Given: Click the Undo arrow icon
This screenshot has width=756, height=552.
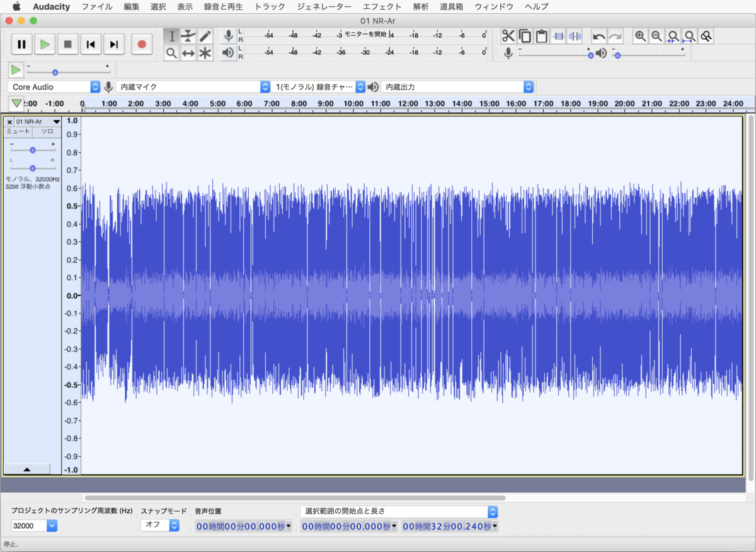Looking at the screenshot, I should click(x=599, y=37).
